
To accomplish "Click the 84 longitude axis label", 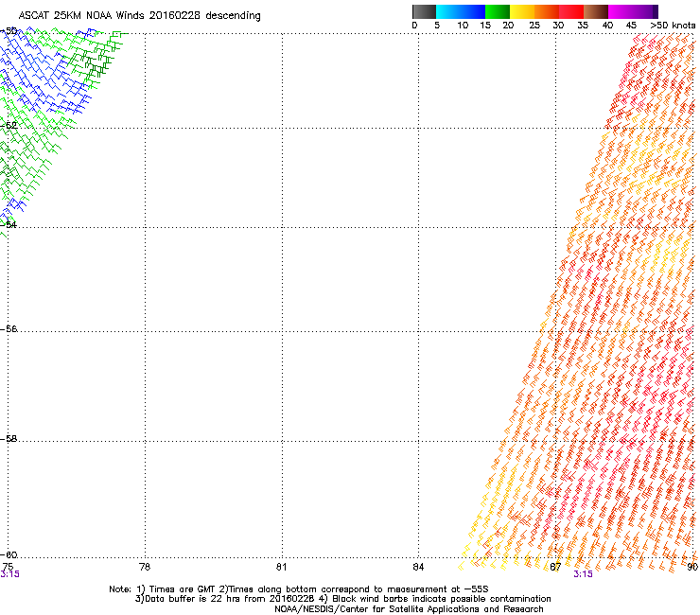I will (418, 567).
